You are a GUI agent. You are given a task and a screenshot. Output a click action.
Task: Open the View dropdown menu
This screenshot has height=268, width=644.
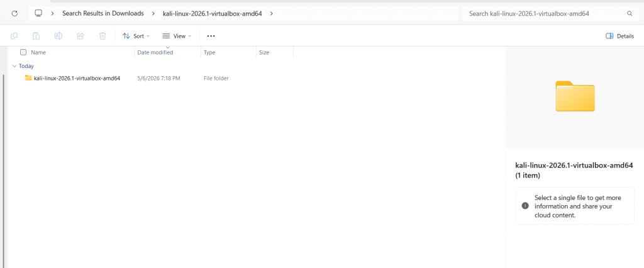pyautogui.click(x=177, y=36)
